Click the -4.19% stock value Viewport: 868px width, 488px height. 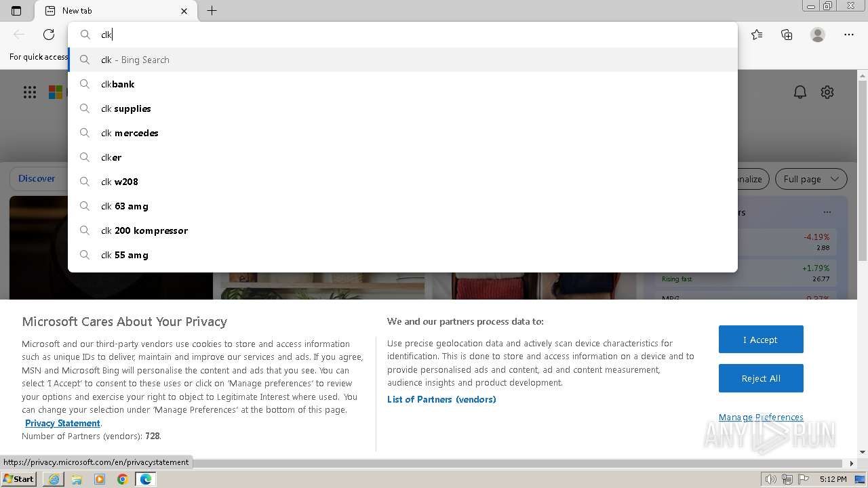(x=816, y=237)
